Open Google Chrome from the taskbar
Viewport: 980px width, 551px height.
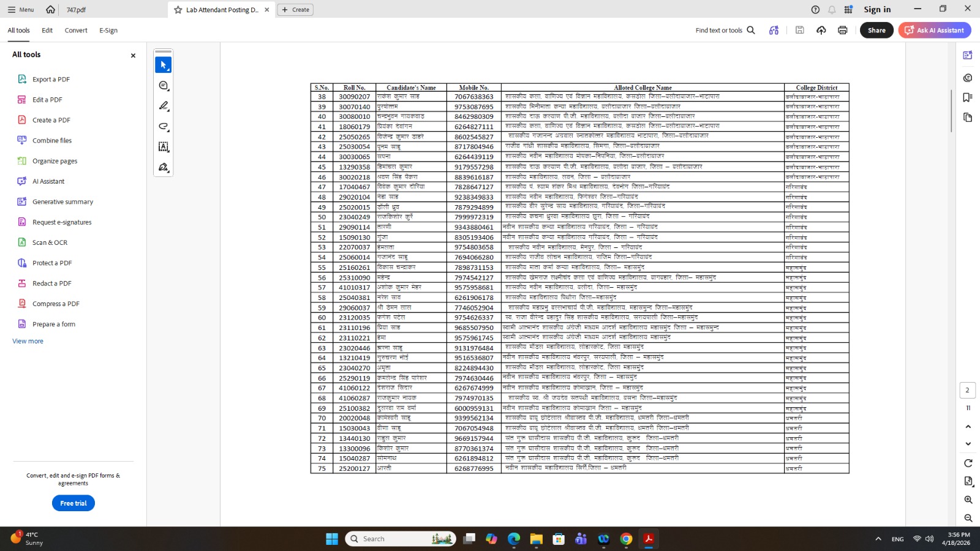[626, 539]
